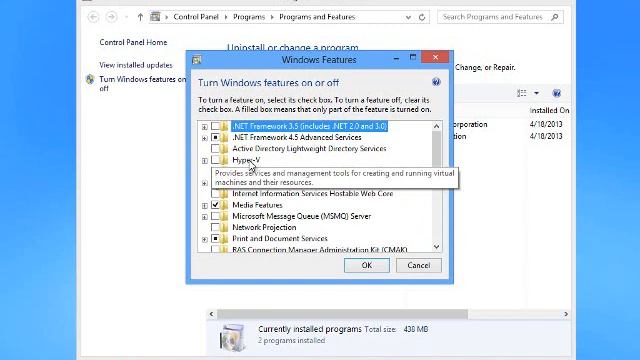Expand Microsoft Message Queue Server node

pyautogui.click(x=204, y=217)
